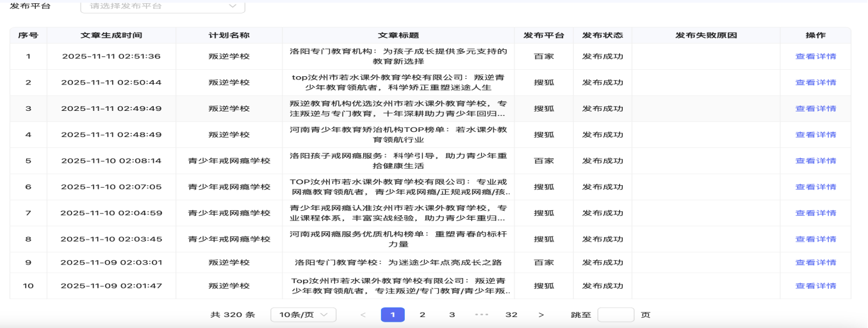
Task: Click the 河南戒网瘾服务优质机构榜单 title in row 8
Action: 398,239
